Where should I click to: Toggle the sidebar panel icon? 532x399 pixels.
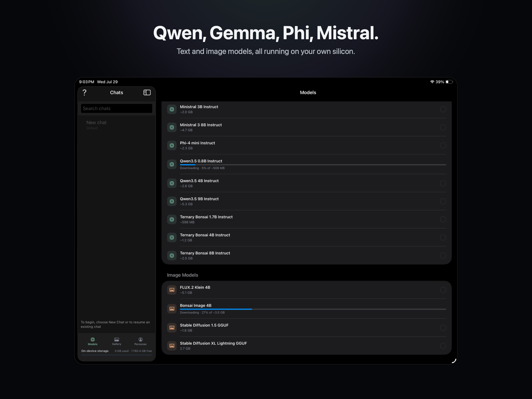[147, 93]
